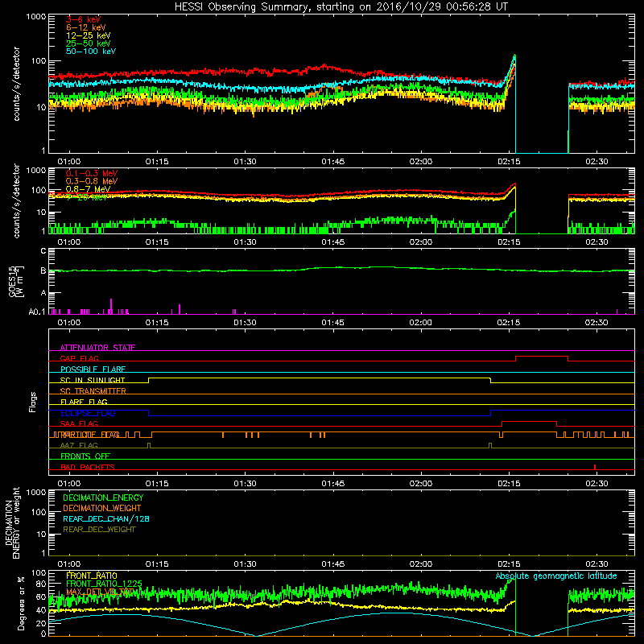Click the C tick label on the GOES15 axis
The width and height of the screenshot is (644, 644).
tap(43, 251)
